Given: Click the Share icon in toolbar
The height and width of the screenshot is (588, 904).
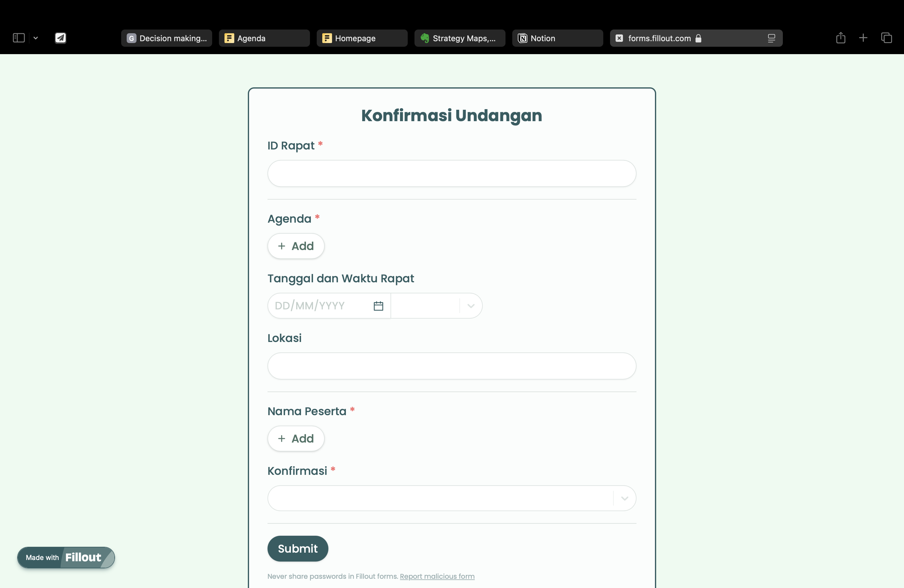Looking at the screenshot, I should tap(841, 38).
